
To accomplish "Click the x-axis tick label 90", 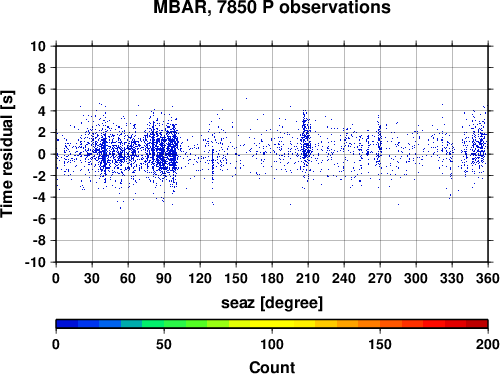I will (164, 278).
